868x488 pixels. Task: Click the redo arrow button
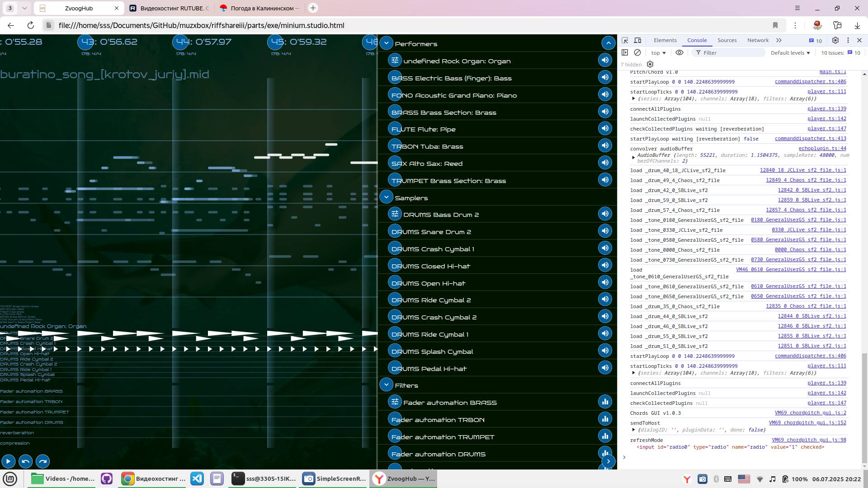[42, 461]
